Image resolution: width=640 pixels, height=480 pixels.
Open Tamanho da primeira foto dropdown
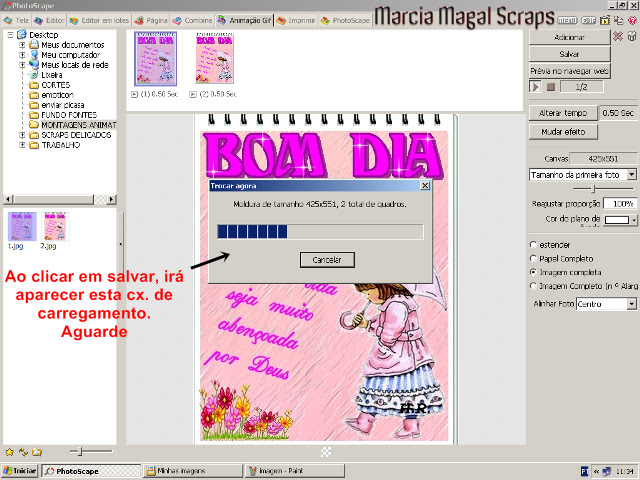tap(631, 175)
